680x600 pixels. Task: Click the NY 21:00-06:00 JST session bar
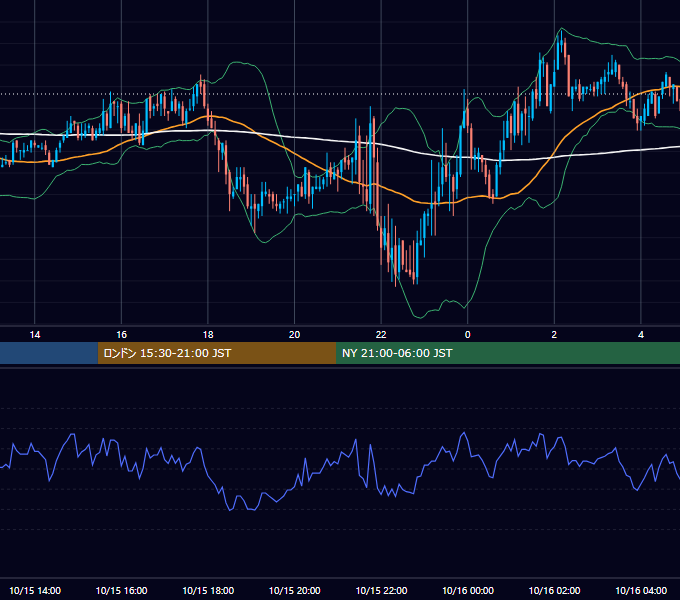click(508, 353)
